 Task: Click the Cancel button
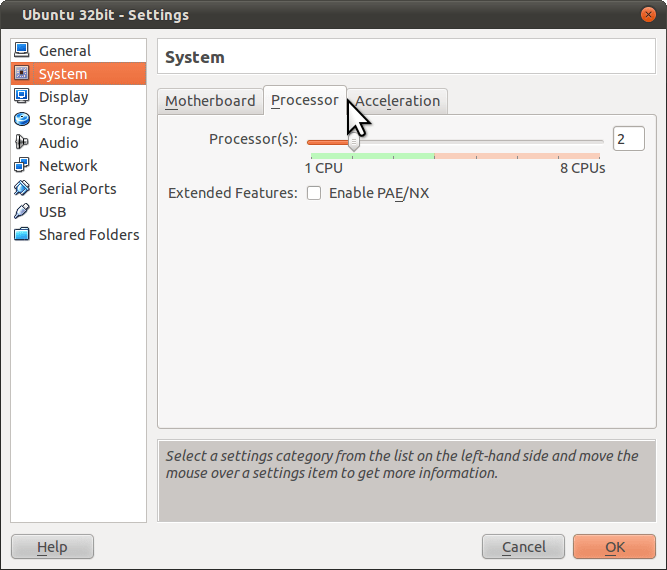[524, 547]
